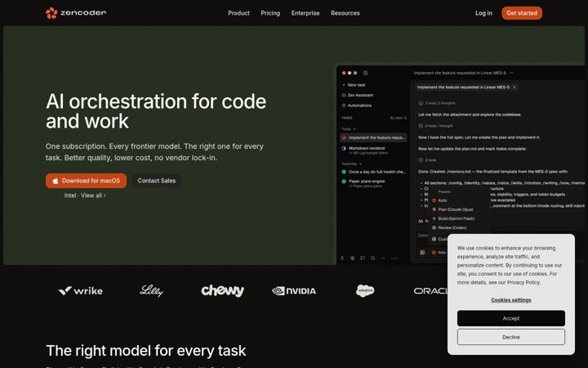Viewport: 588px width, 368px height.
Task: Open the View all downloads link
Action: tap(93, 195)
